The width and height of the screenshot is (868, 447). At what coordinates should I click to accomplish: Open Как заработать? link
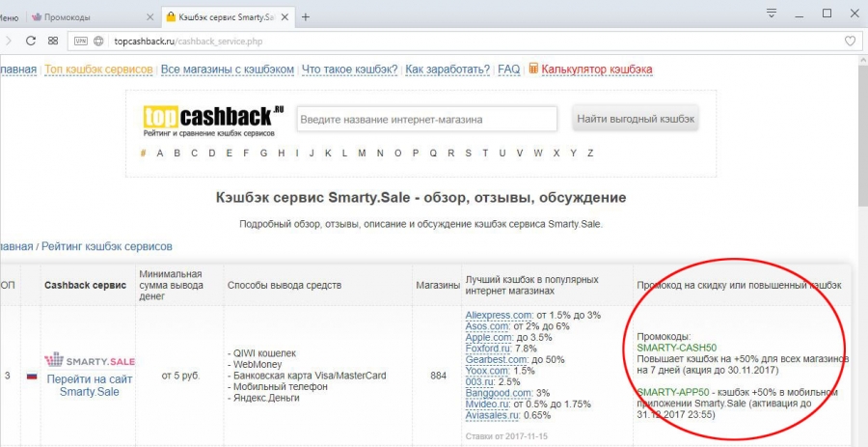click(448, 70)
